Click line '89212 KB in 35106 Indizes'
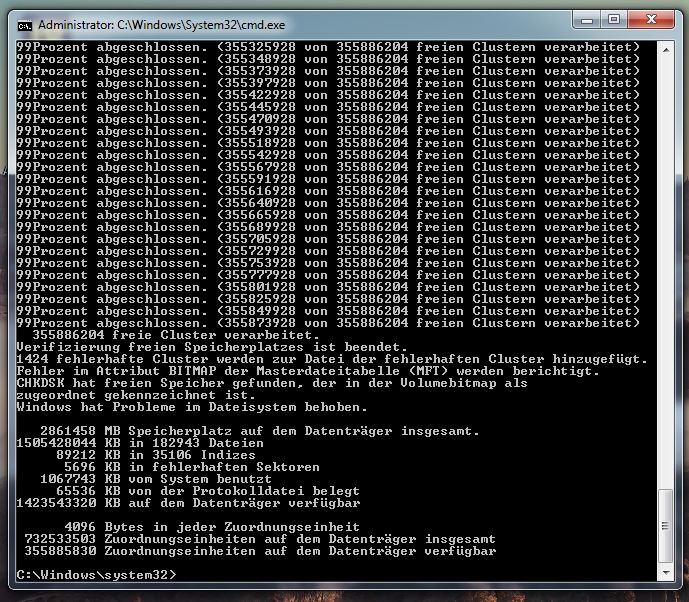This screenshot has width=689, height=602. 156,455
